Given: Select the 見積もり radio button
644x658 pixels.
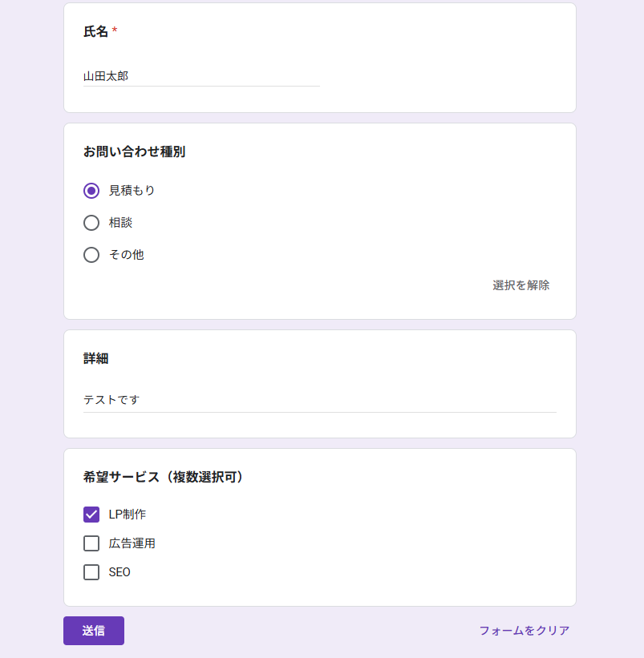Looking at the screenshot, I should 91,191.
